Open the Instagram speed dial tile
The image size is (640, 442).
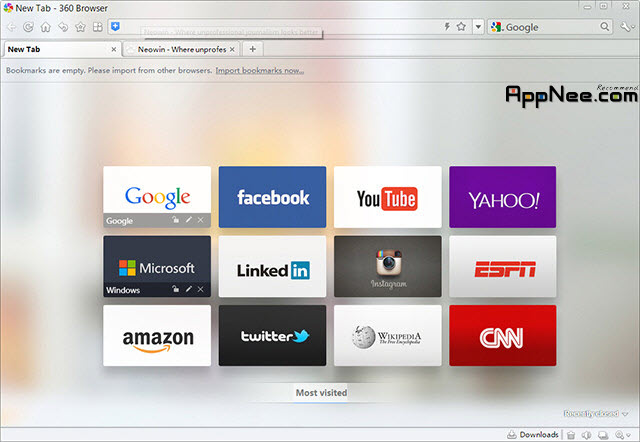[387, 266]
